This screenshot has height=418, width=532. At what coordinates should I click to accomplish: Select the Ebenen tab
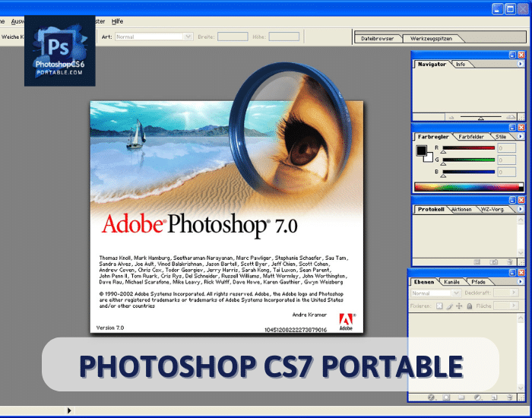coord(424,282)
